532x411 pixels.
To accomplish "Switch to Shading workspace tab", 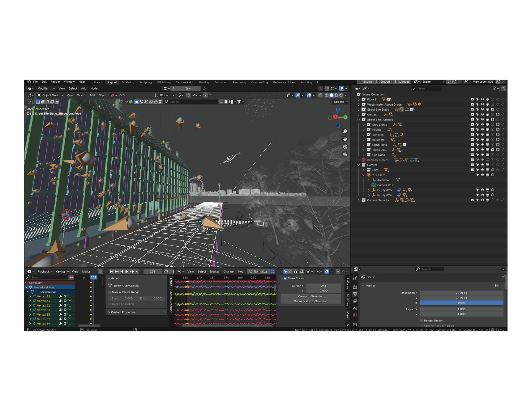I will pyautogui.click(x=204, y=82).
